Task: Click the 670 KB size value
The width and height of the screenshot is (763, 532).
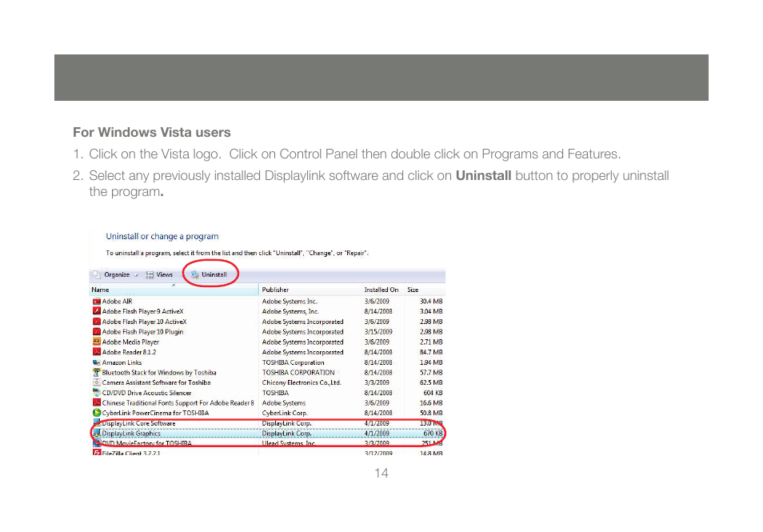Action: [x=433, y=433]
